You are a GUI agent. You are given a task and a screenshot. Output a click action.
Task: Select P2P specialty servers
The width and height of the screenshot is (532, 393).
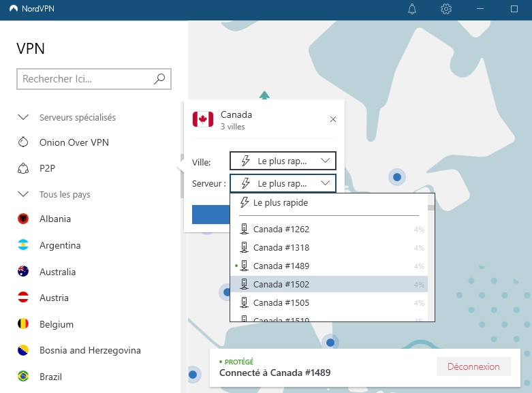point(47,168)
